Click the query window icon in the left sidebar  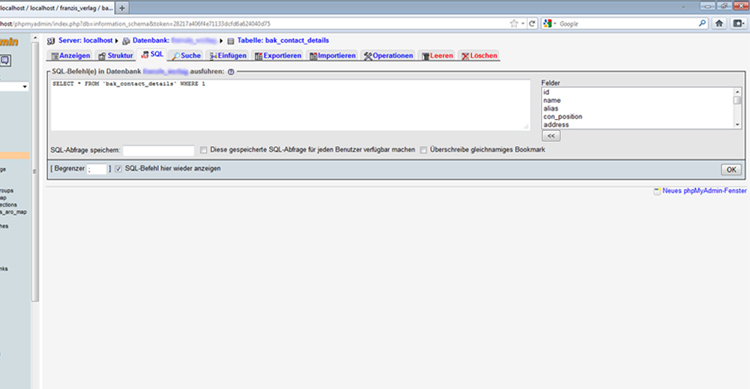pos(5,60)
